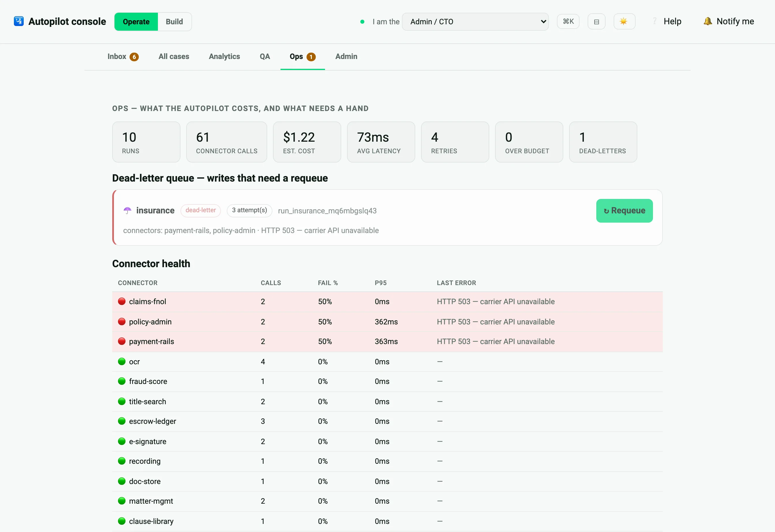
Task: Click the green status dot for matter-mgmt
Action: tap(122, 501)
